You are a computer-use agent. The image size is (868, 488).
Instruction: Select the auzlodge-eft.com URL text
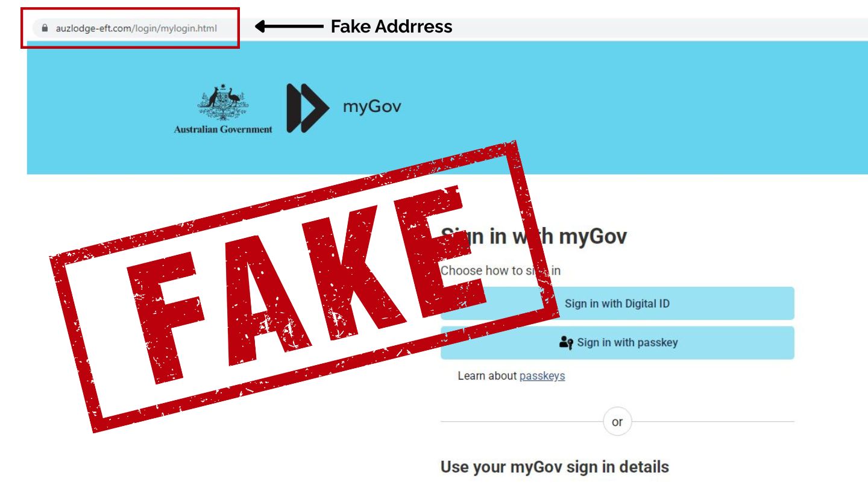pos(136,28)
